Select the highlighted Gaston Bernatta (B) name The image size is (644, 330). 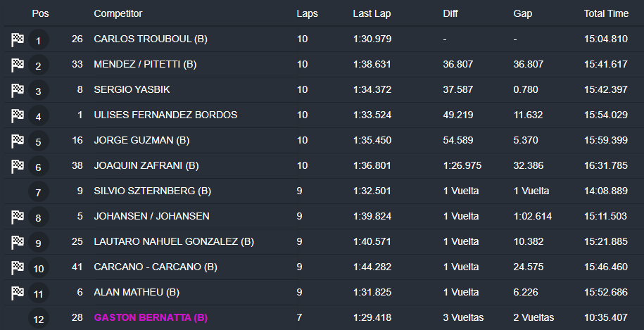[x=150, y=318]
